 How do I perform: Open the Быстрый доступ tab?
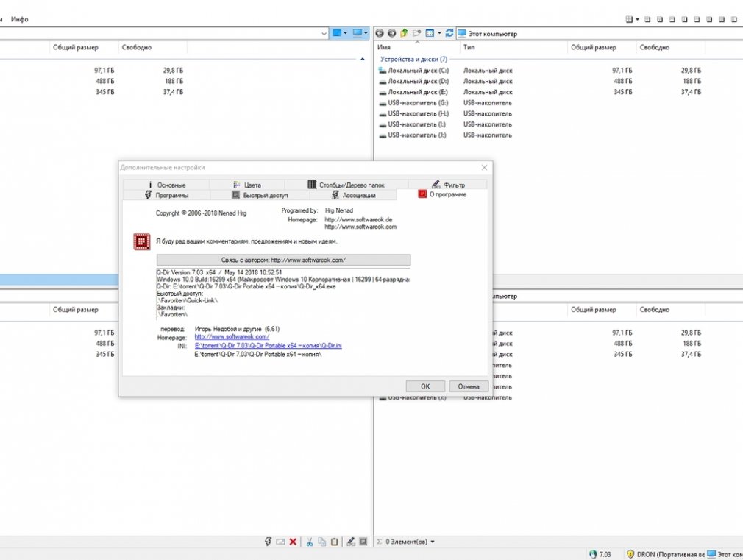tap(260, 195)
